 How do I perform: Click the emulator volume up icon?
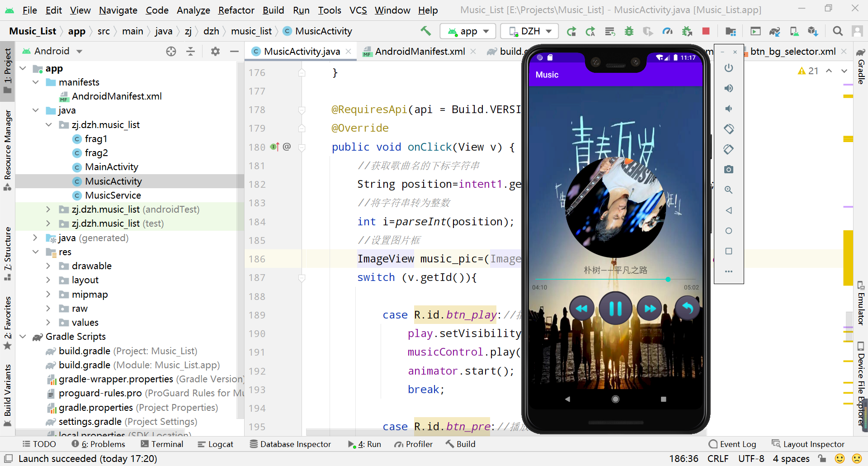(x=728, y=88)
